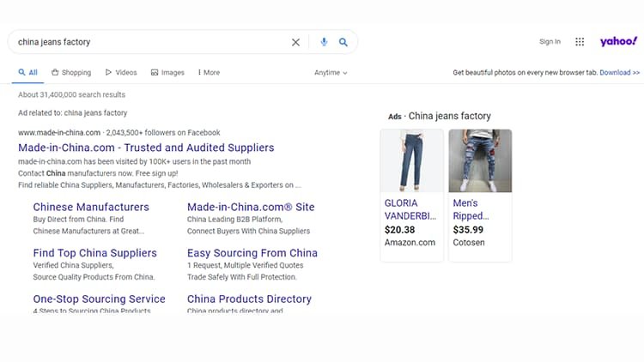This screenshot has width=644, height=362.
Task: Clear the search box with the X icon
Action: pyautogui.click(x=295, y=42)
